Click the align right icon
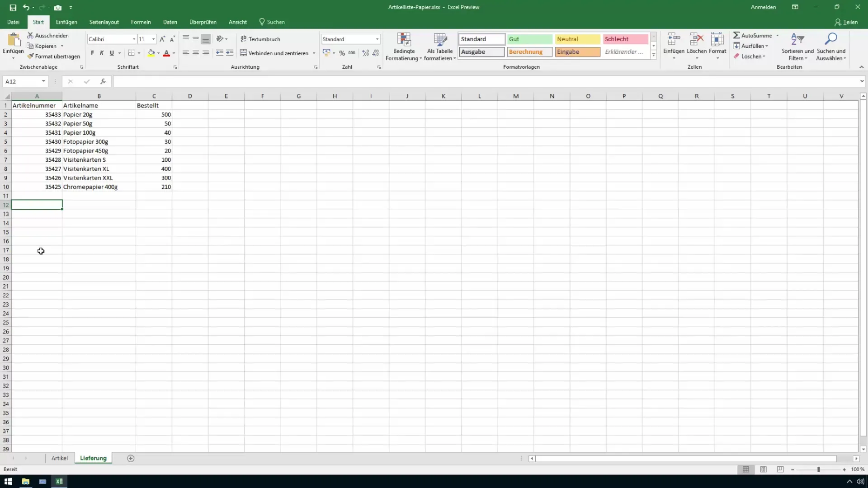The width and height of the screenshot is (868, 488). (206, 53)
